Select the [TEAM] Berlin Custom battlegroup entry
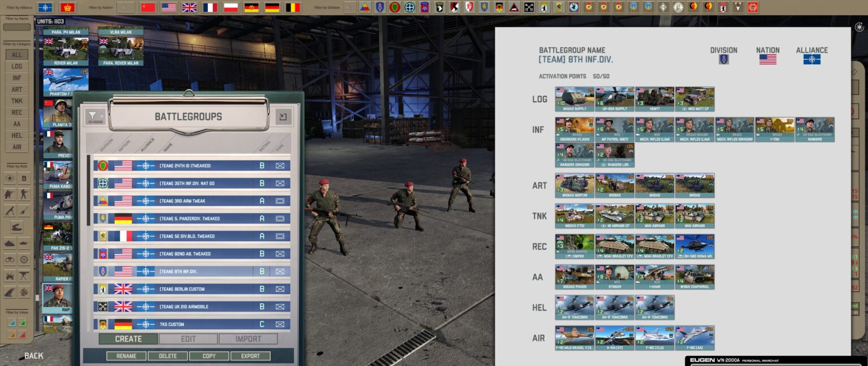This screenshot has width=868, height=366. click(x=192, y=289)
